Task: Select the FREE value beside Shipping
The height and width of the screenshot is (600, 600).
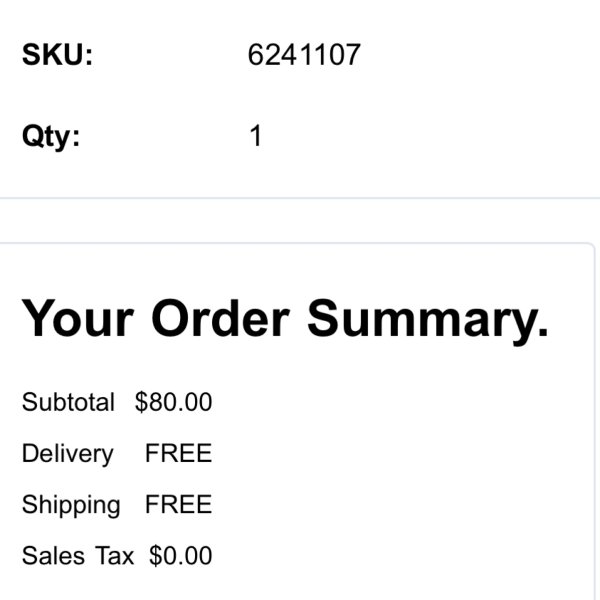Action: (x=179, y=504)
